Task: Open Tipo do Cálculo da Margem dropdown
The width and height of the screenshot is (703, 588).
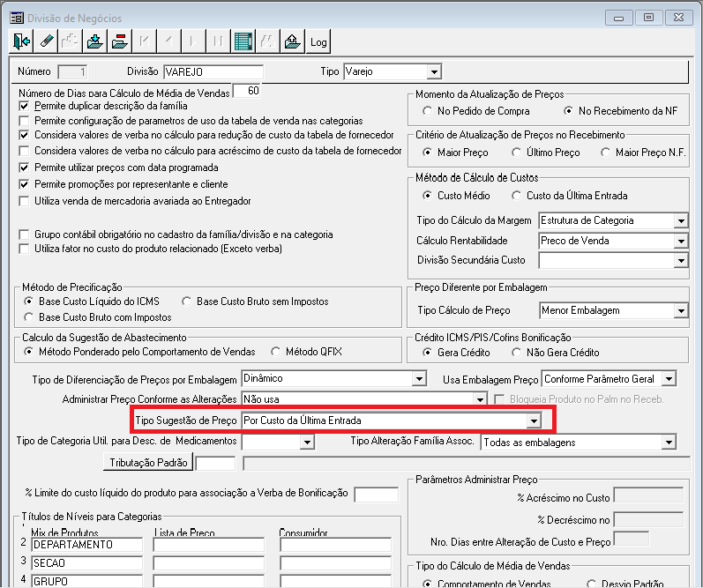Action: [x=681, y=220]
